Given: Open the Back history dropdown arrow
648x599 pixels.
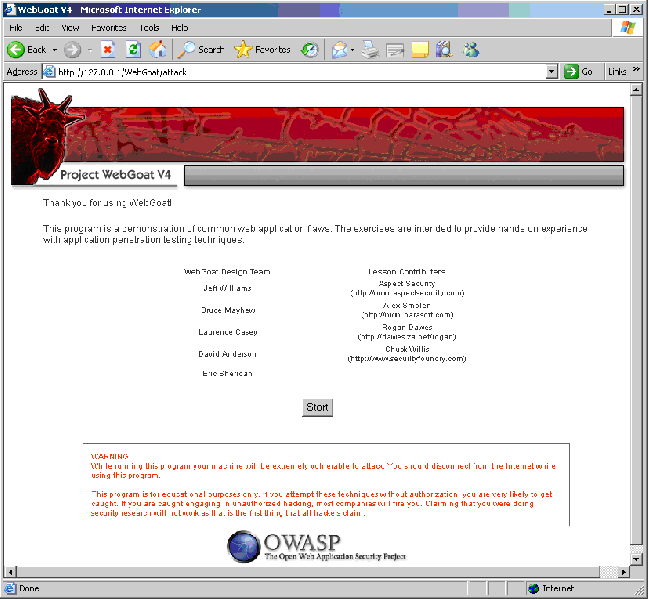Looking at the screenshot, I should point(55,50).
